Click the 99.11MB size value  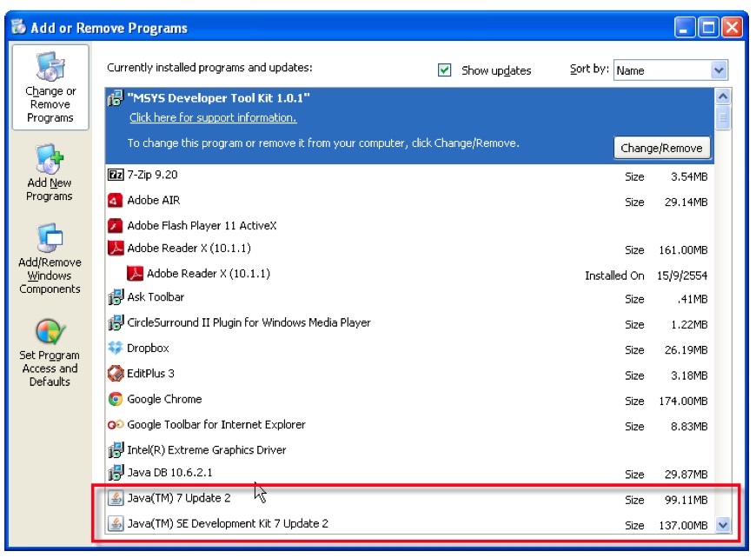686,500
